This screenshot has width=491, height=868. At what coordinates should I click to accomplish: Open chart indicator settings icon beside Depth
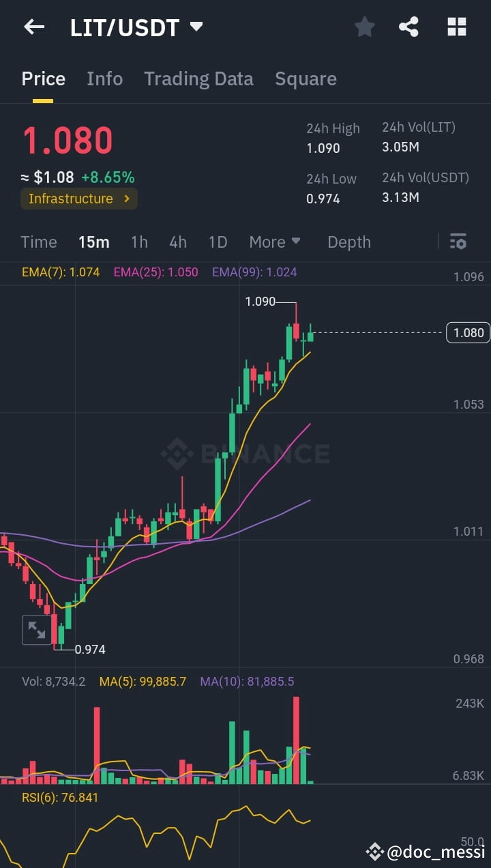coord(458,242)
